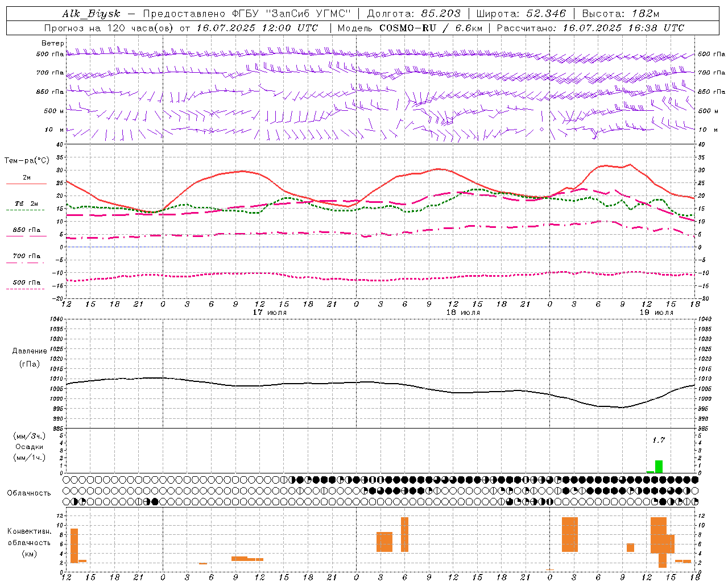Screen dimensions: 728x582
Task: Click the provider text ФГБУ "ЗапСиб УГМС"
Action: click(291, 14)
